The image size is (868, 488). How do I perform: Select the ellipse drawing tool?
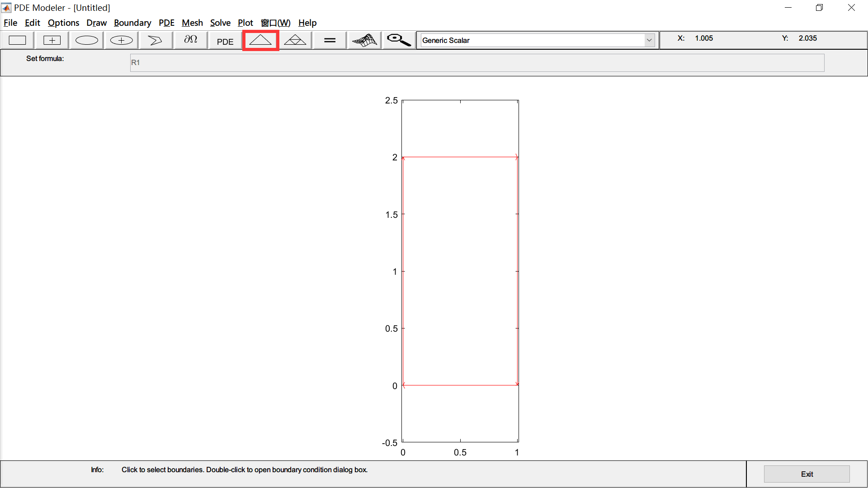tap(86, 40)
